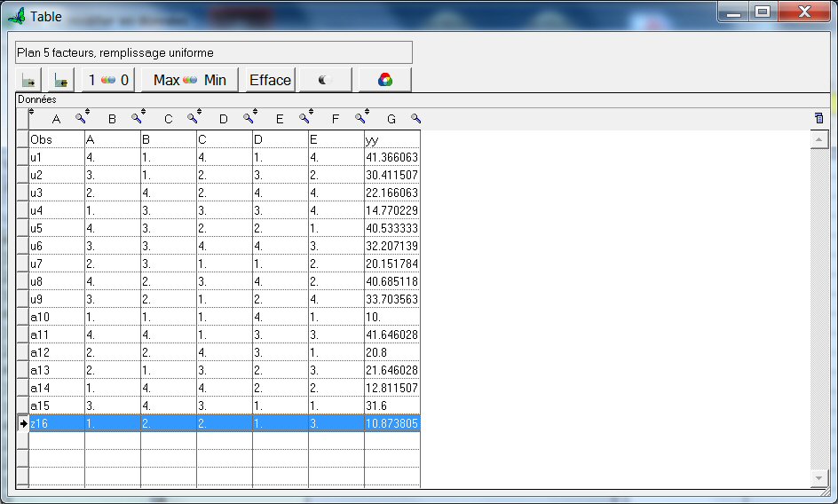Click the second import arrow toolbar icon
The height and width of the screenshot is (504, 838).
tap(60, 80)
